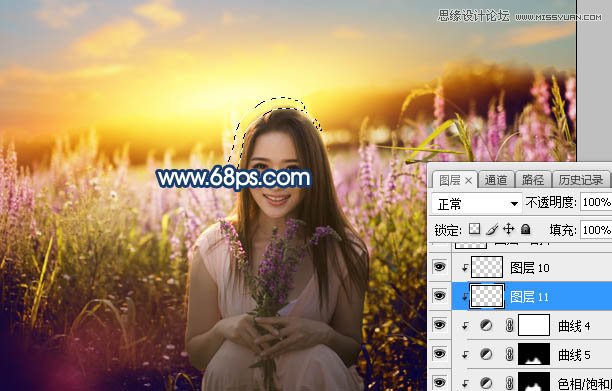Click clipping arrow on 曲线 5
This screenshot has height=391, width=612.
tap(465, 355)
